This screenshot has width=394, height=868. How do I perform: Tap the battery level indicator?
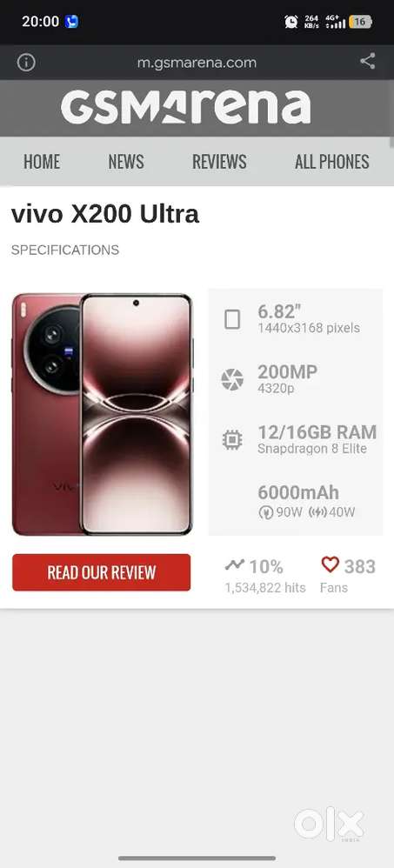coord(360,22)
